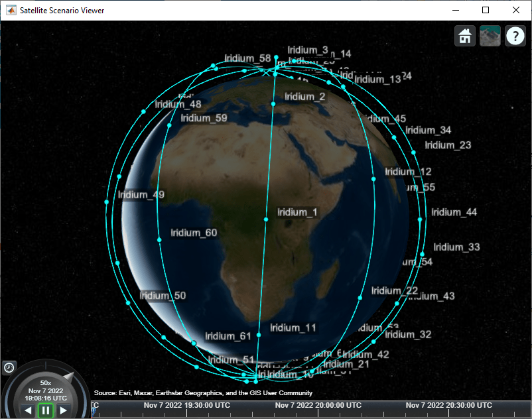Select the Iridium_1 satellite marker
Image resolution: width=532 pixels, height=419 pixels.
coord(266,219)
